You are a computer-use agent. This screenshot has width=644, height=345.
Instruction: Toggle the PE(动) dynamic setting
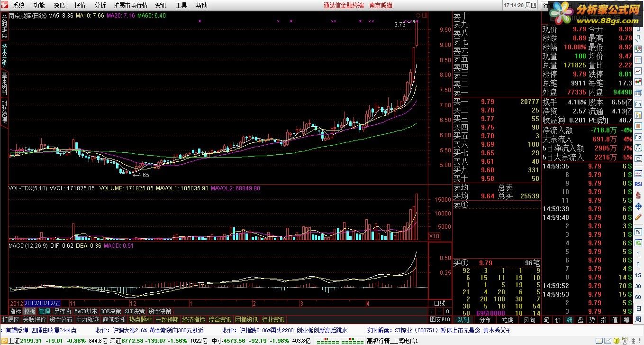pyautogui.click(x=597, y=120)
